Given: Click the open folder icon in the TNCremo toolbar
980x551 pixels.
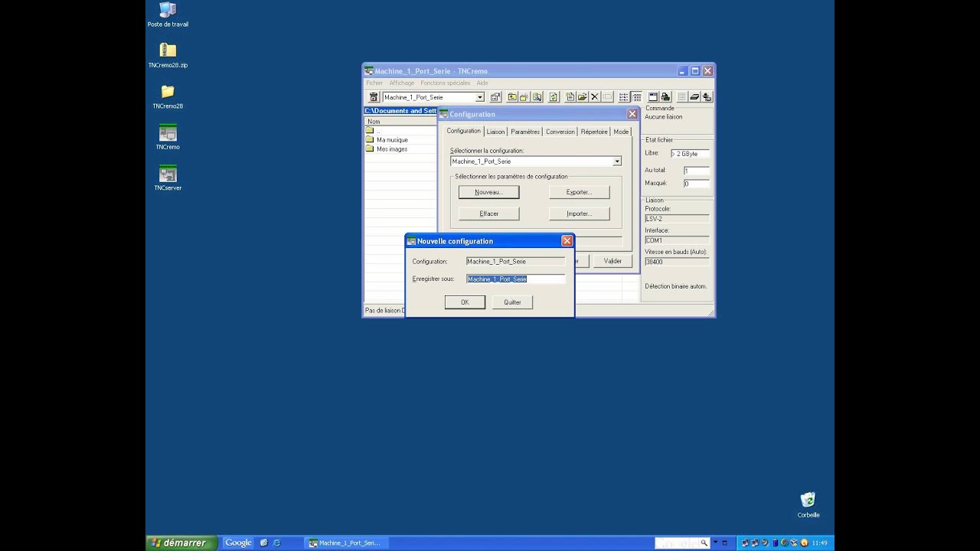Looking at the screenshot, I should [x=583, y=97].
